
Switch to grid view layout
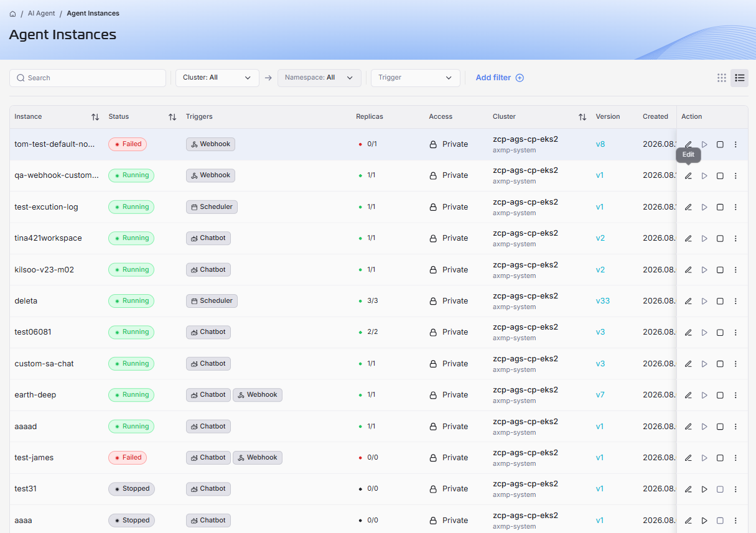(x=722, y=78)
